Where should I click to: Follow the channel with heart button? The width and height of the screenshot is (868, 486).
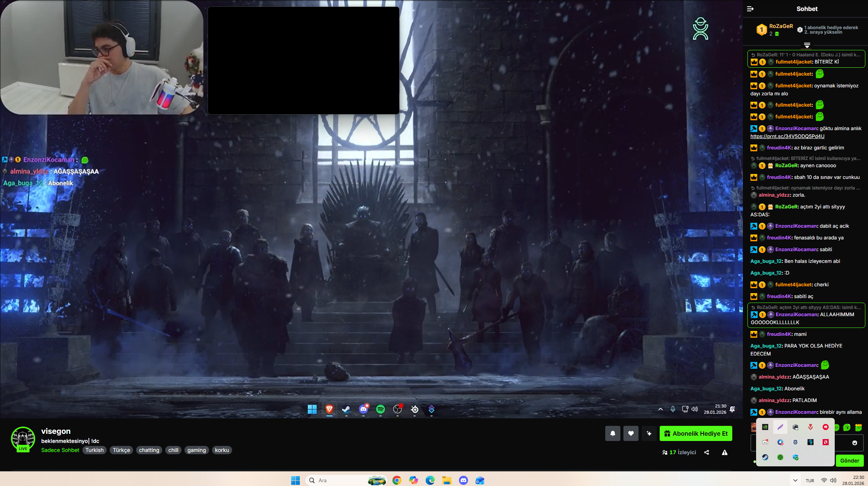pos(631,433)
